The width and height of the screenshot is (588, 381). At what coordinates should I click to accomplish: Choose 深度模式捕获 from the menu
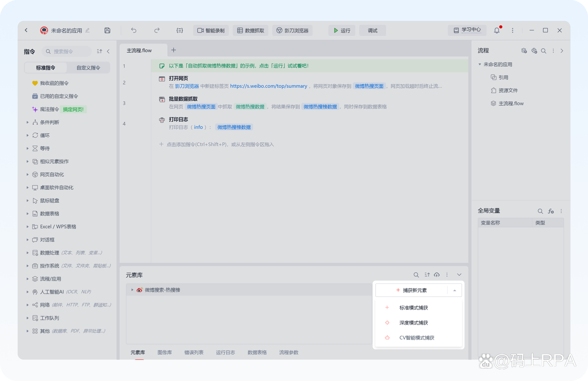point(419,323)
